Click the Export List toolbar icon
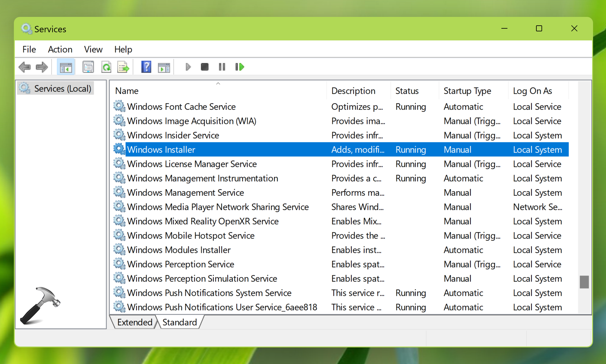 (123, 67)
